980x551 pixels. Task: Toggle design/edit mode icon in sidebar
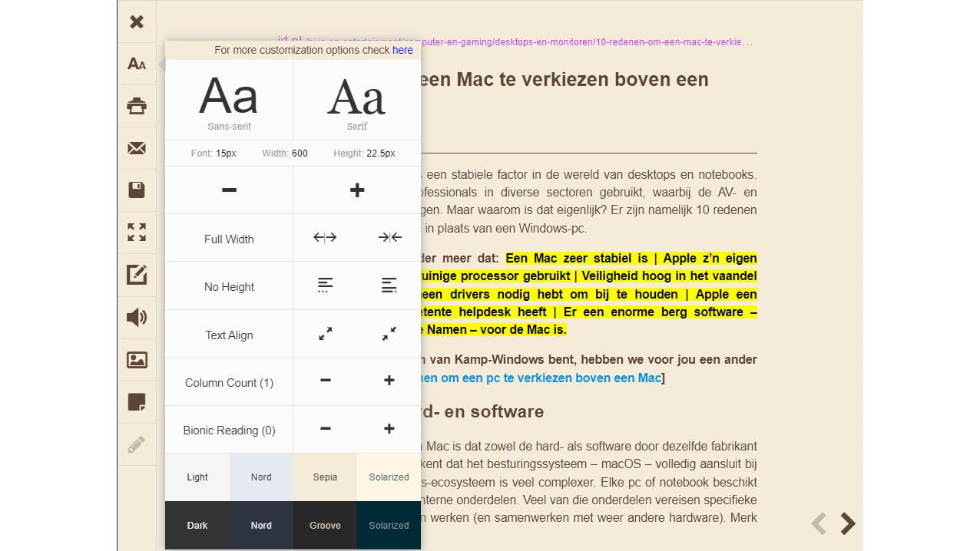(x=137, y=275)
